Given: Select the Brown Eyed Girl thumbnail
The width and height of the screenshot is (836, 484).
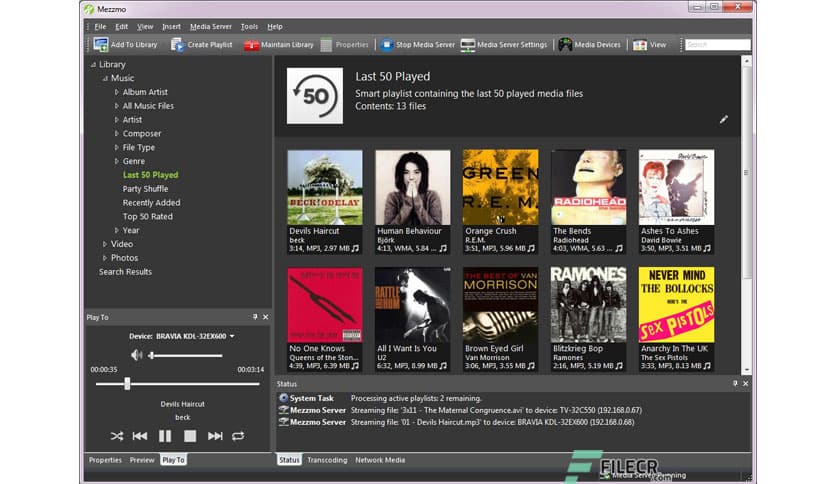Looking at the screenshot, I should point(501,305).
